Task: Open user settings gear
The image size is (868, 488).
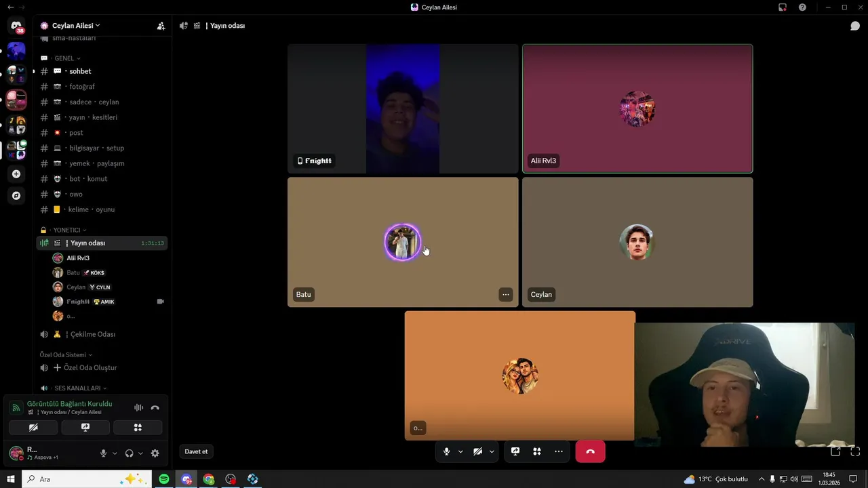Action: click(x=155, y=453)
